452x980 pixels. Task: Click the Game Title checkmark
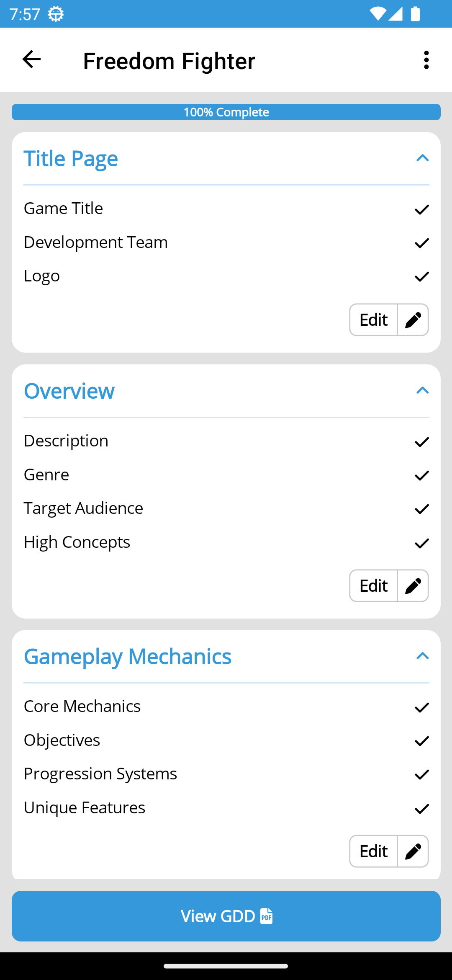421,209
